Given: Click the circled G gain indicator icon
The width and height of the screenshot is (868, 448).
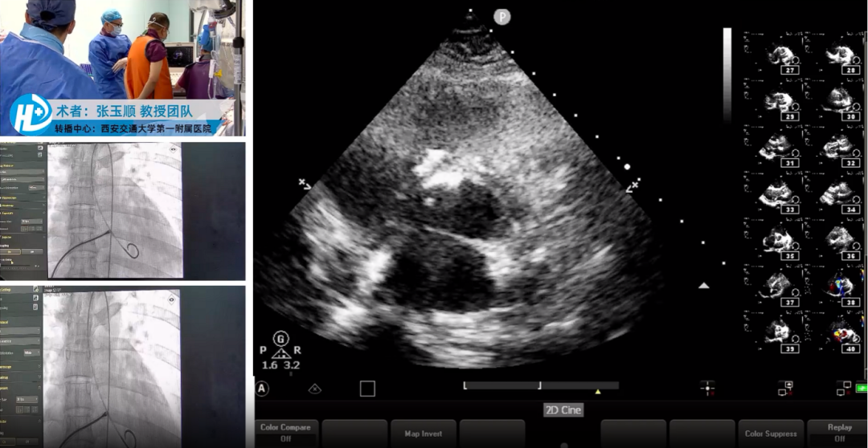Looking at the screenshot, I should tap(280, 338).
